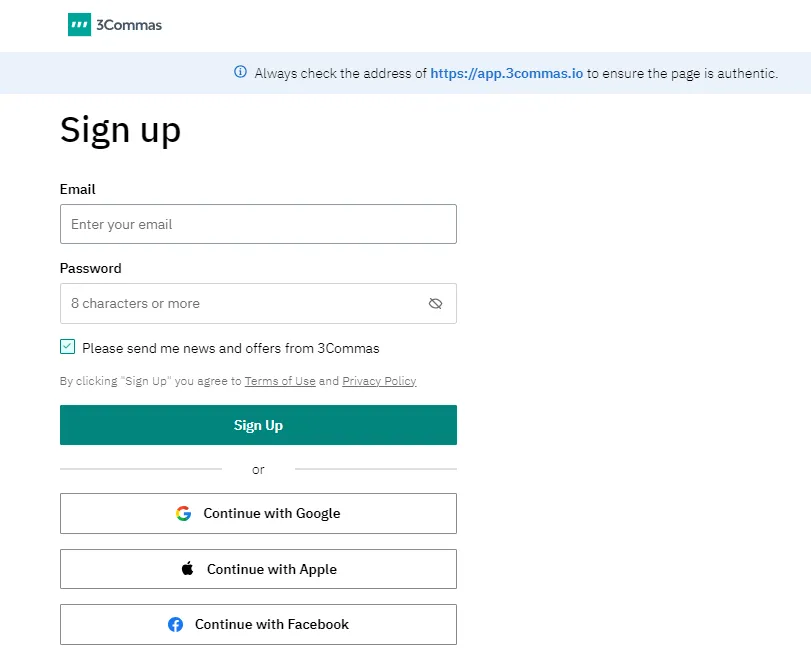Click the Sign up page heading
Viewport: 811px width, 659px height.
pos(121,130)
